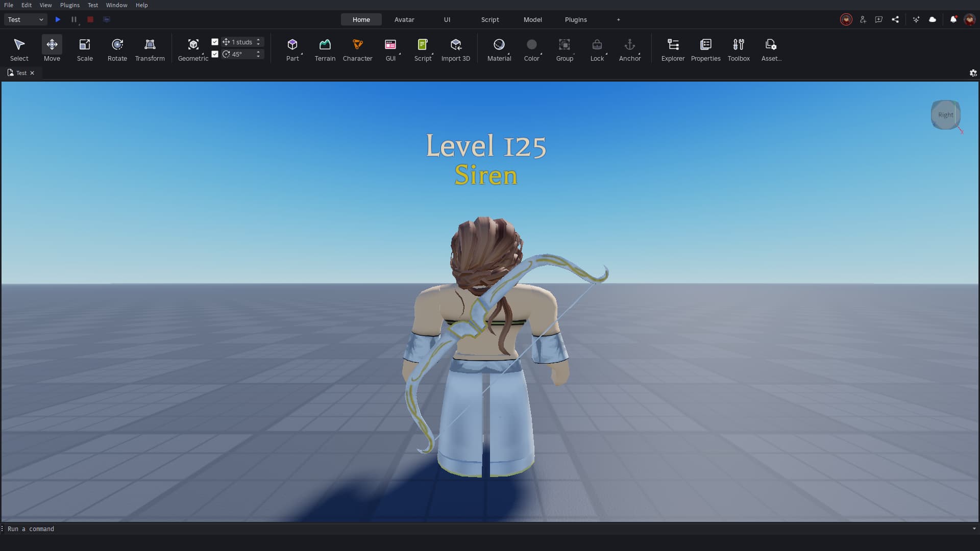Activate the Rotate tool

[117, 49]
